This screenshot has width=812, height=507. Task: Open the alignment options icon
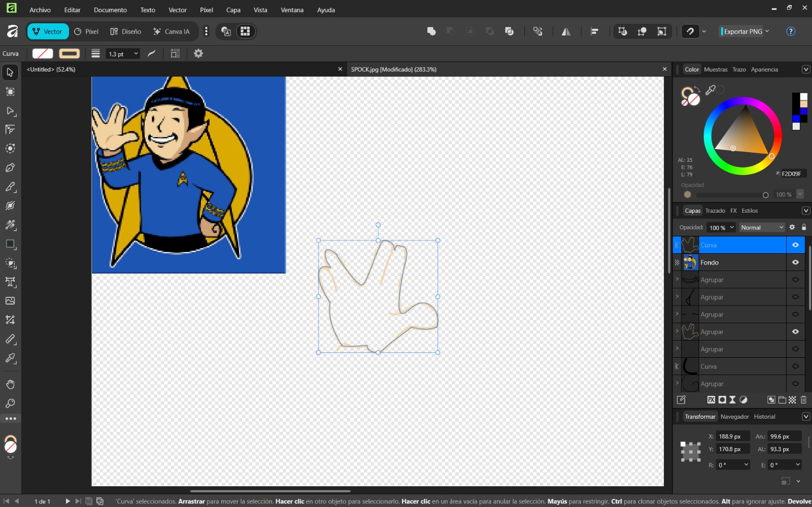tap(594, 31)
